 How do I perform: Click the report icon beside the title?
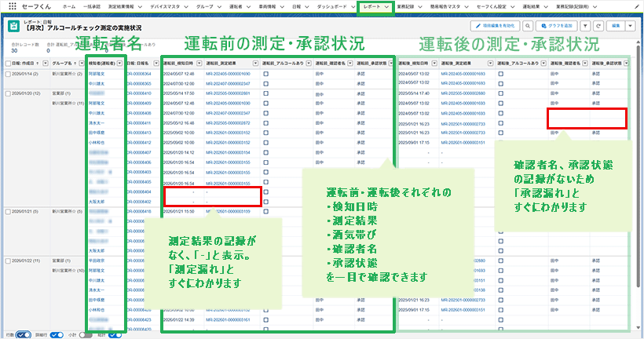pos(13,25)
